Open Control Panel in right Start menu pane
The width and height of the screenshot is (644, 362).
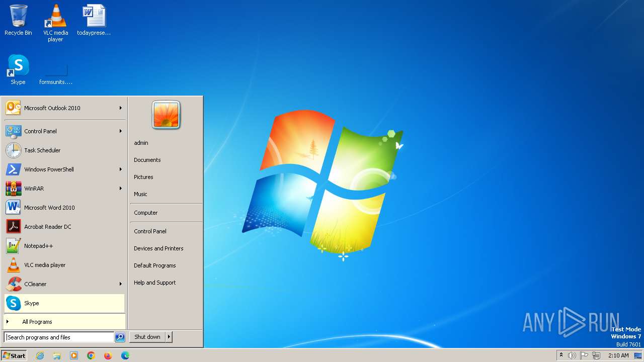(x=150, y=231)
